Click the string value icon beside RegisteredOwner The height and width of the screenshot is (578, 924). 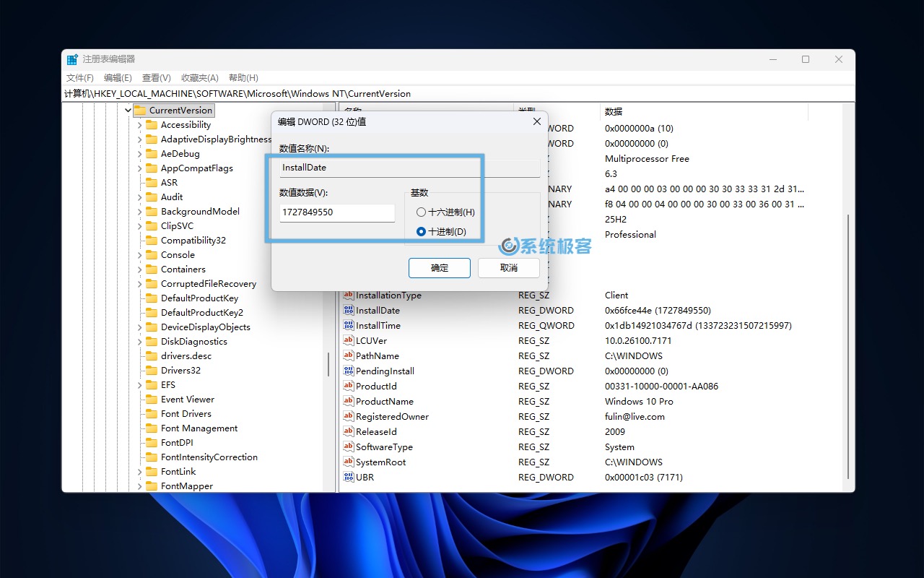point(347,416)
